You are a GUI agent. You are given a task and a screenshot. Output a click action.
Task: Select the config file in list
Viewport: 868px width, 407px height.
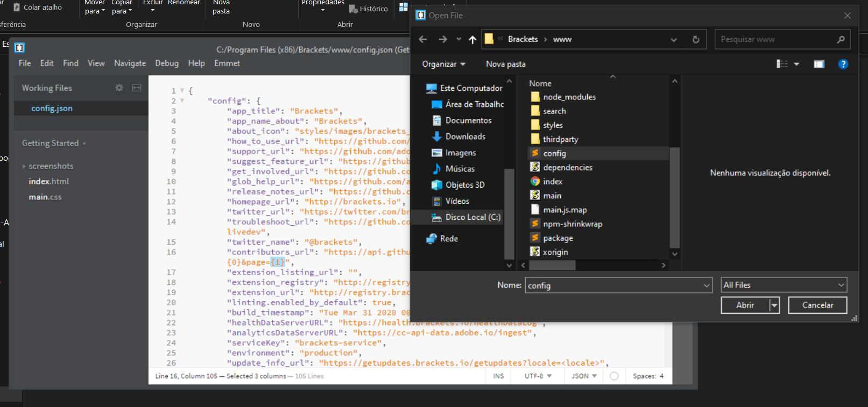598,153
